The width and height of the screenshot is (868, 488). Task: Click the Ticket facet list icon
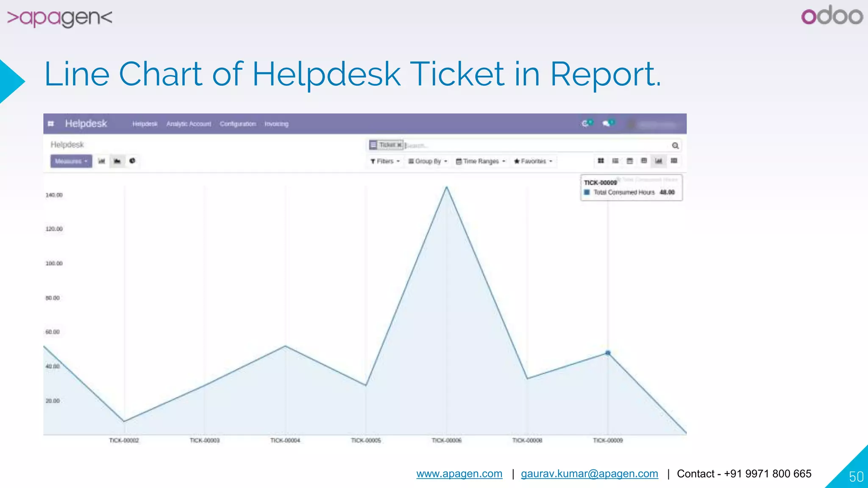[x=373, y=145]
